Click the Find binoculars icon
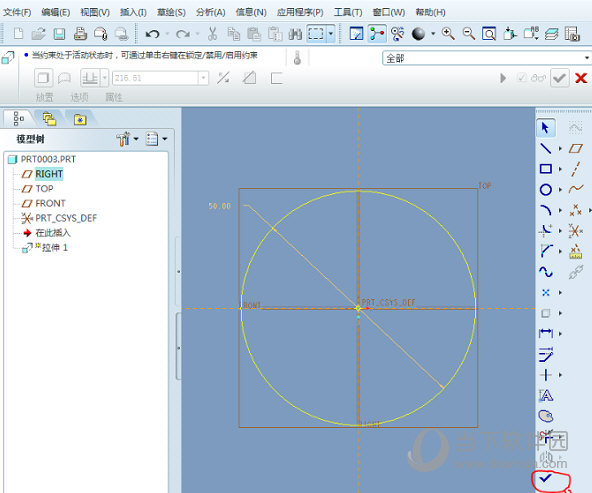592x493 pixels. [x=295, y=34]
